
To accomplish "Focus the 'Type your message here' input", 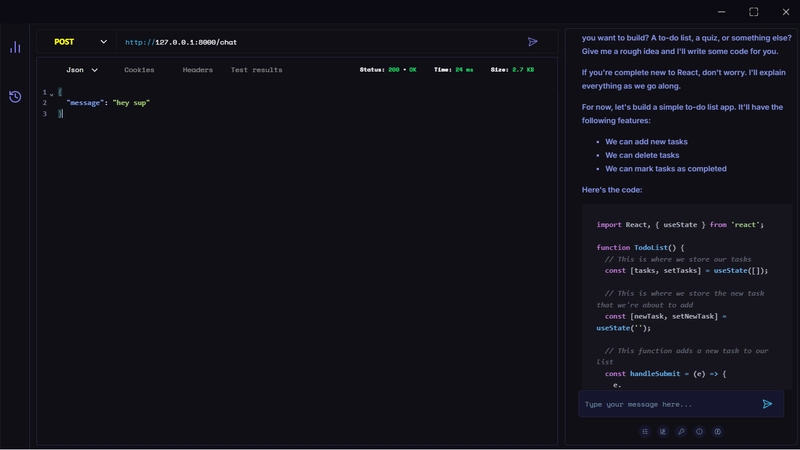I will coord(668,404).
